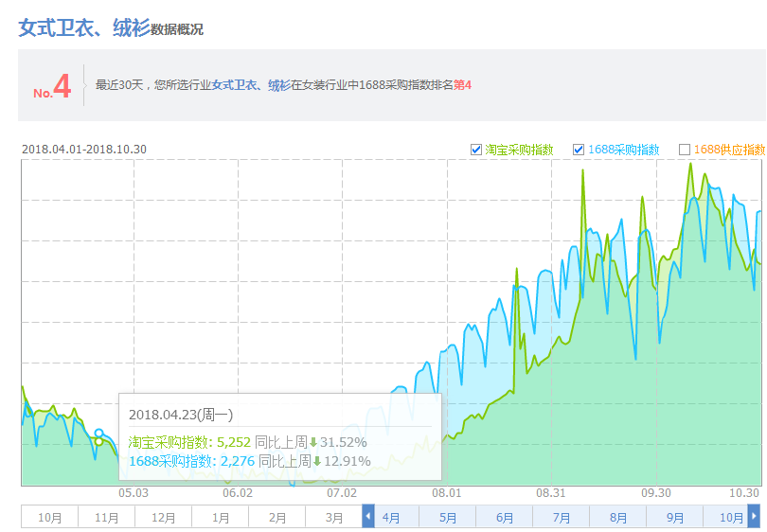Enable 1688供应指数 checkbox

click(x=685, y=150)
